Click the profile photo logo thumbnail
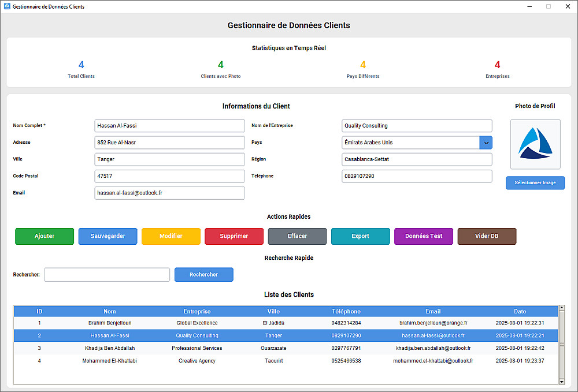This screenshot has height=392, width=578. coord(535,144)
